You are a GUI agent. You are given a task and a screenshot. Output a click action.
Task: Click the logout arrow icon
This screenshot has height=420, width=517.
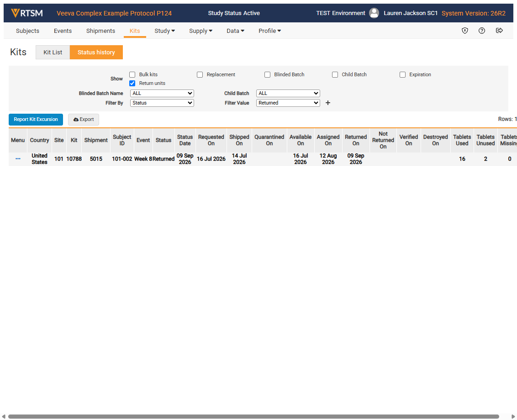click(499, 31)
